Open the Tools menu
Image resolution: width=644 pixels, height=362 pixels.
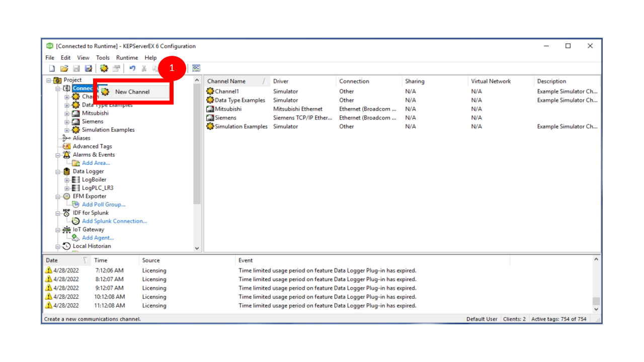[103, 58]
